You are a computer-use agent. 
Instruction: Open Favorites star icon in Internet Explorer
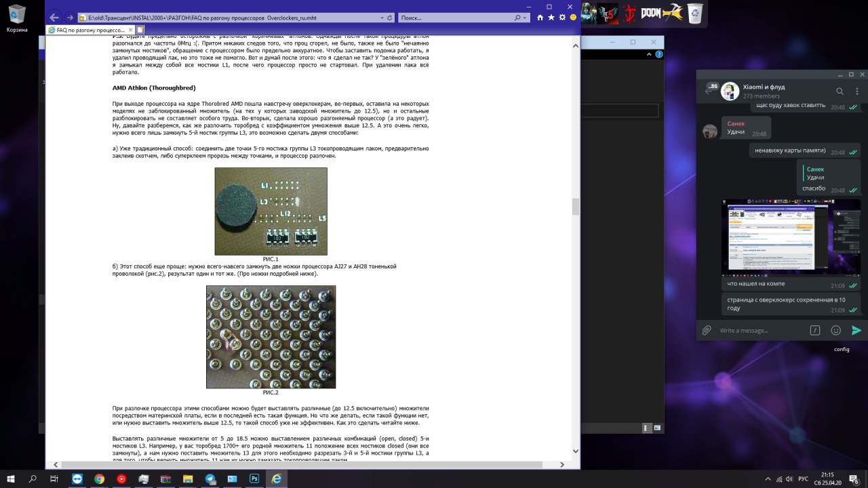point(551,18)
